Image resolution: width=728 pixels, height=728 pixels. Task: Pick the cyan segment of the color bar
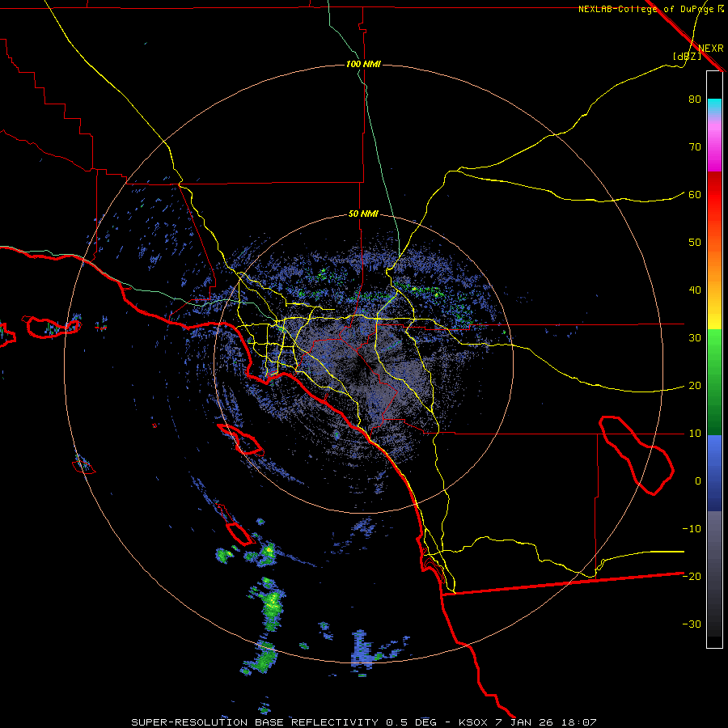(x=714, y=107)
